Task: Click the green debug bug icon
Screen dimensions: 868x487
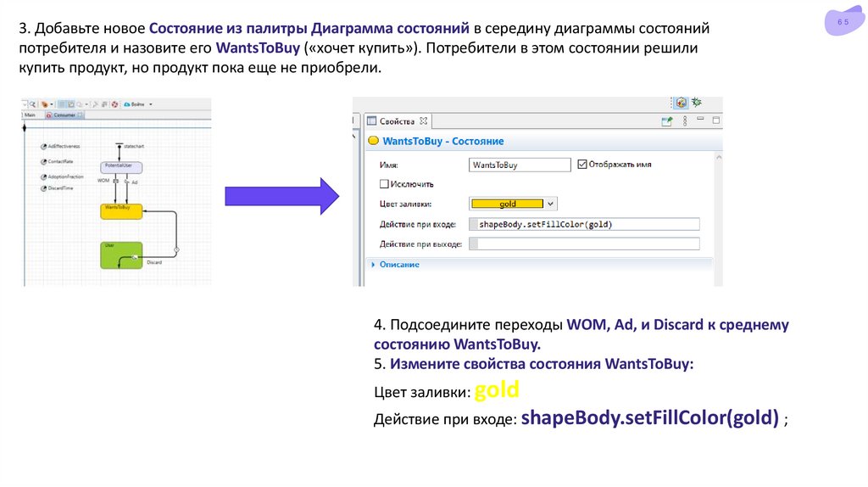Action: point(697,102)
